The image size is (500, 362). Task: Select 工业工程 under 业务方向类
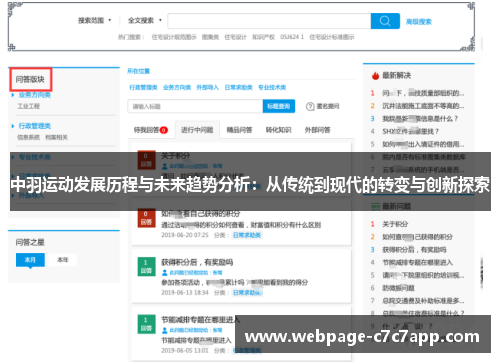pyautogui.click(x=28, y=106)
